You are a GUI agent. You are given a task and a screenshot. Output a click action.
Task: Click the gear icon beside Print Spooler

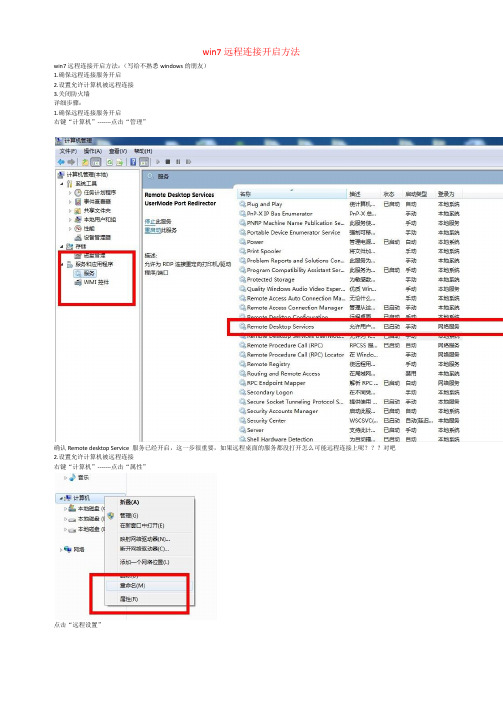click(x=243, y=251)
